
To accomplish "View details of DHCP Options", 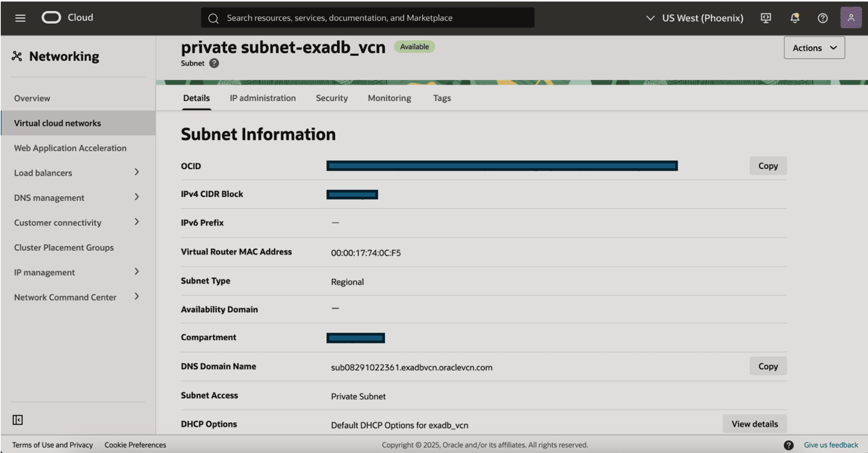I will pyautogui.click(x=754, y=424).
